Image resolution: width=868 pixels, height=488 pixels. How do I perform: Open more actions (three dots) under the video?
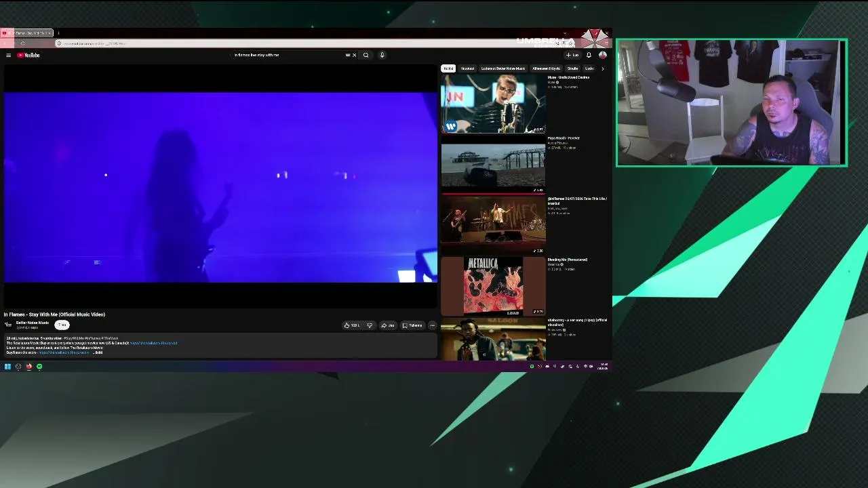[x=432, y=325]
